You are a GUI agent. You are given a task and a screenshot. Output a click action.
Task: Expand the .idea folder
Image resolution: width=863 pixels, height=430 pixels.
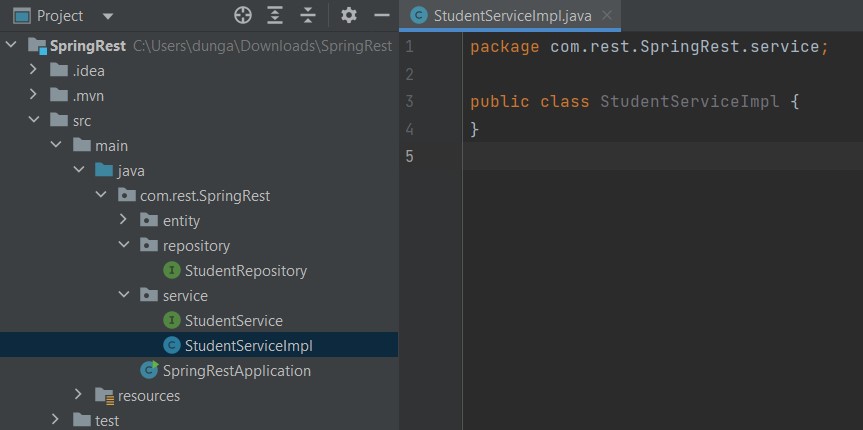coord(33,70)
